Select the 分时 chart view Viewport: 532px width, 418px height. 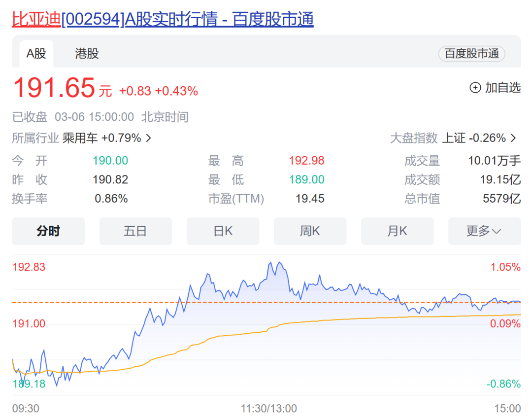tap(48, 231)
